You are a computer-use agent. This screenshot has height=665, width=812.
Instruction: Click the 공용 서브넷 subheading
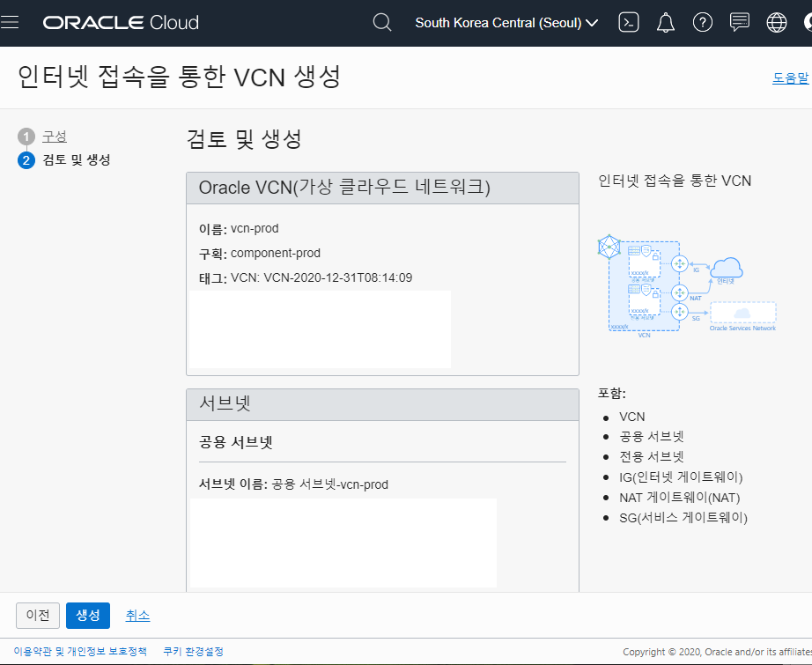point(236,442)
